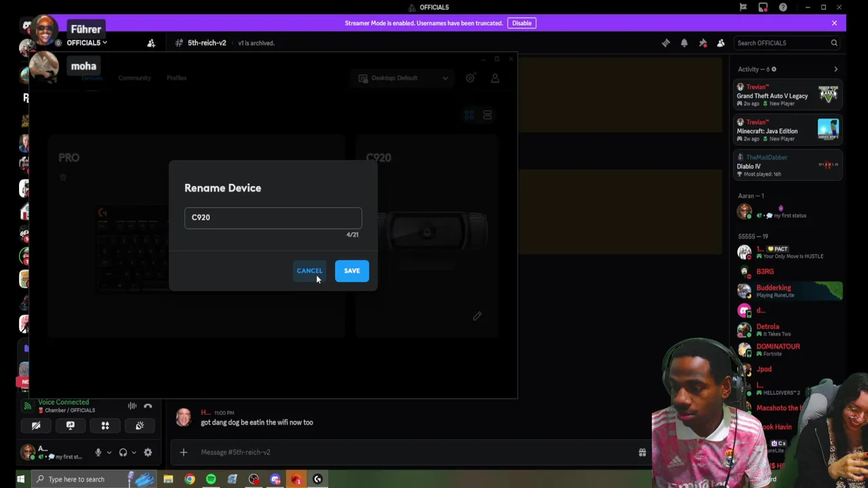Image resolution: width=868 pixels, height=488 pixels.
Task: Open the OBS icon on the taskbar
Action: point(254,479)
